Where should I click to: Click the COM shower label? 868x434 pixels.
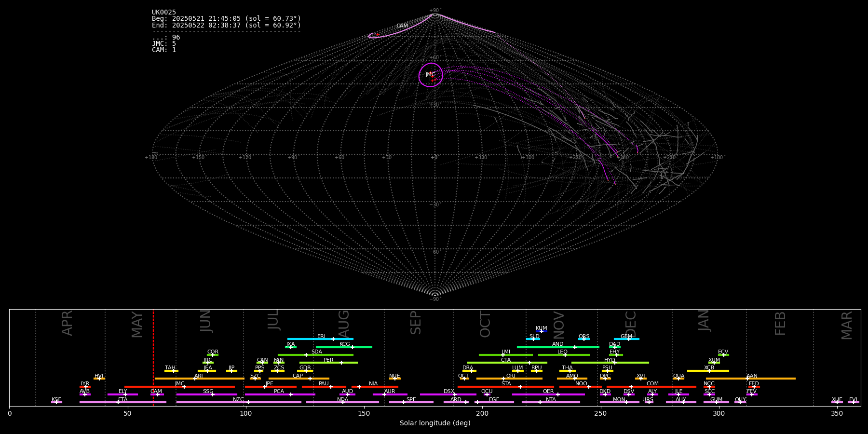click(x=652, y=384)
